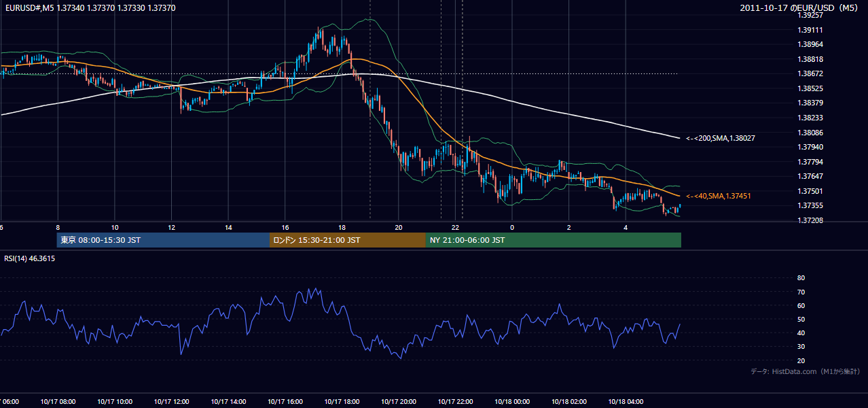The height and width of the screenshot is (408, 868).
Task: Select the NY 21:00-06:00 JST session bar
Action: pyautogui.click(x=554, y=240)
